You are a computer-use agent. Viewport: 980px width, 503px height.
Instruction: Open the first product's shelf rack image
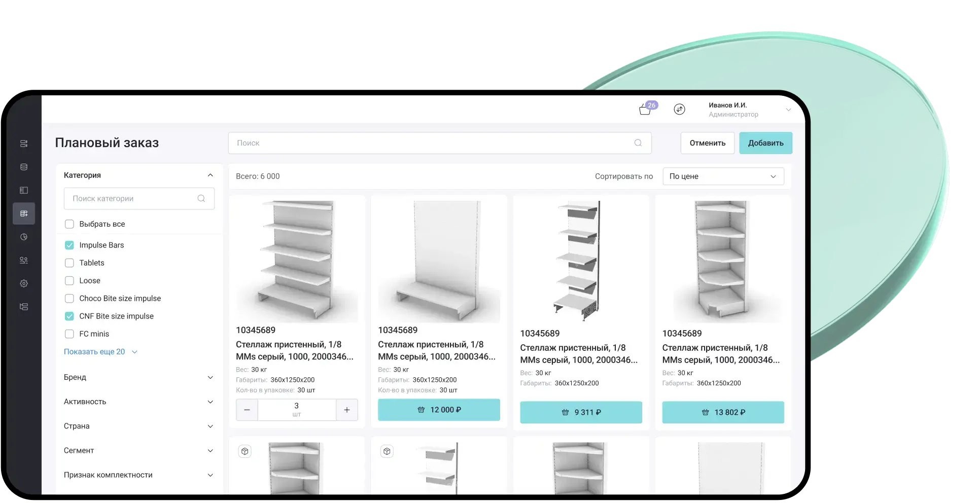297,262
